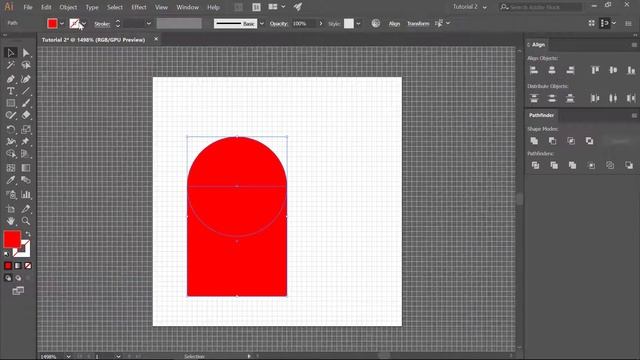Align objects to horizontal left
Viewport: 640px width, 360px height.
[534, 70]
